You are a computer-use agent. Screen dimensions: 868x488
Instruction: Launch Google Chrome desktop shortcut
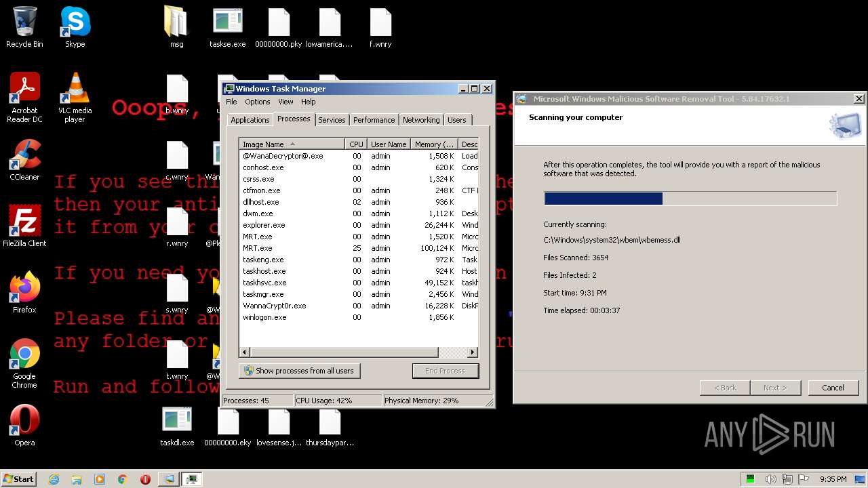24,363
